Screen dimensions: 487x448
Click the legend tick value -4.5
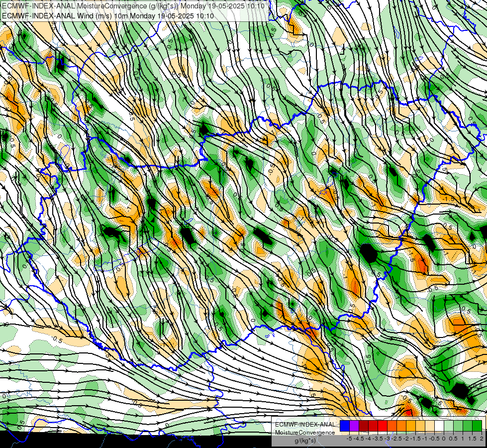coord(359,439)
